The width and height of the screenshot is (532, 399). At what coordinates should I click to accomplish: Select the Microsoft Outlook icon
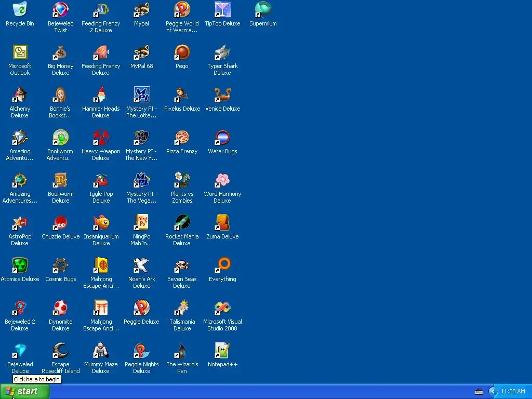pos(20,52)
